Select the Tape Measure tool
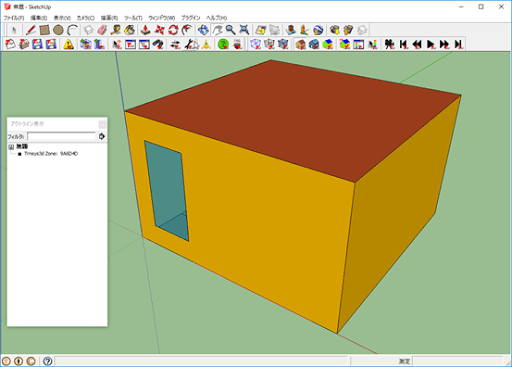 click(x=116, y=30)
